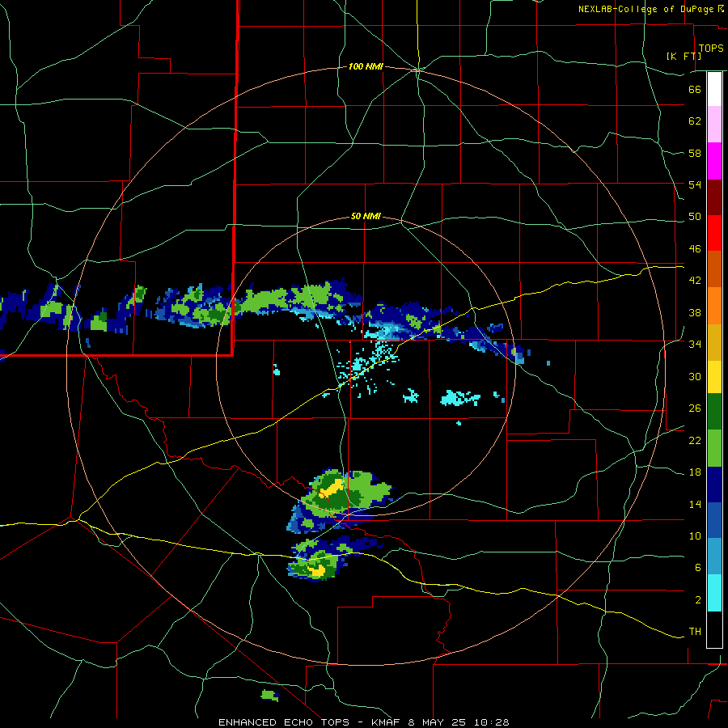This screenshot has width=728, height=728.
Task: Select the cyan legend swatch
Action: coord(714,593)
